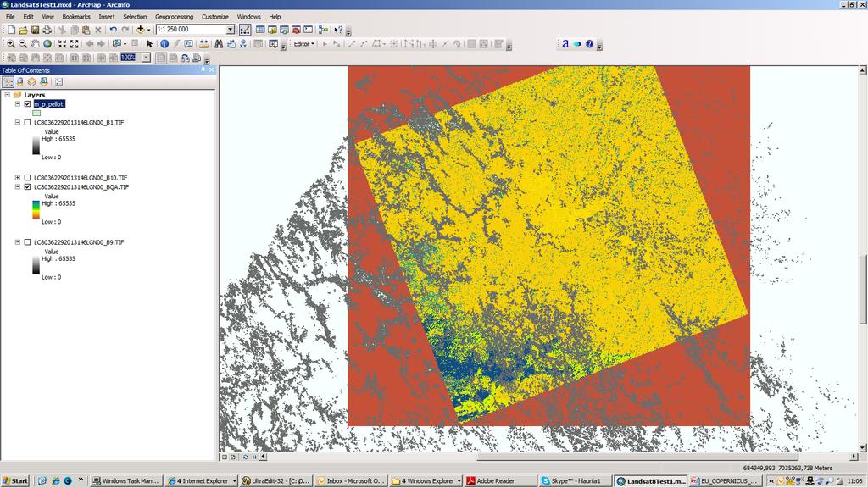Open the Go To XY tool
Screen dimensions: 868x488
point(243,44)
